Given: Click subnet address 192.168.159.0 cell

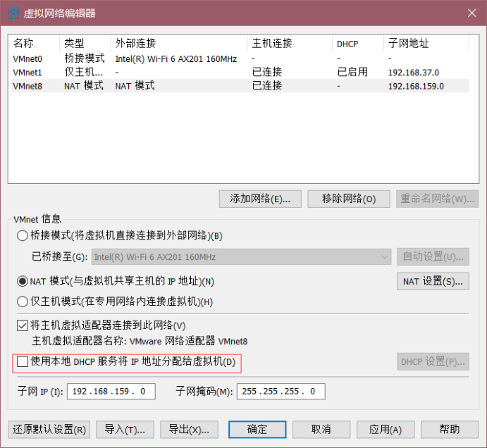Looking at the screenshot, I should [416, 87].
